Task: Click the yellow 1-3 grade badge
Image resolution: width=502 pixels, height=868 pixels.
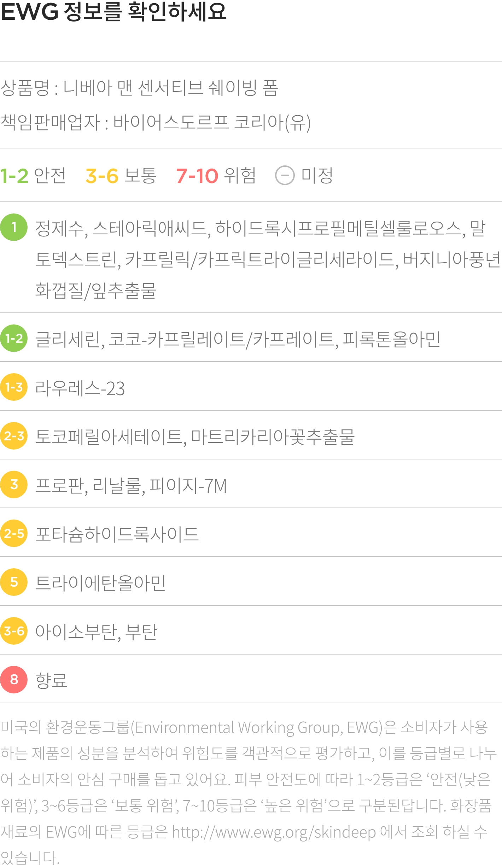Action: [14, 387]
